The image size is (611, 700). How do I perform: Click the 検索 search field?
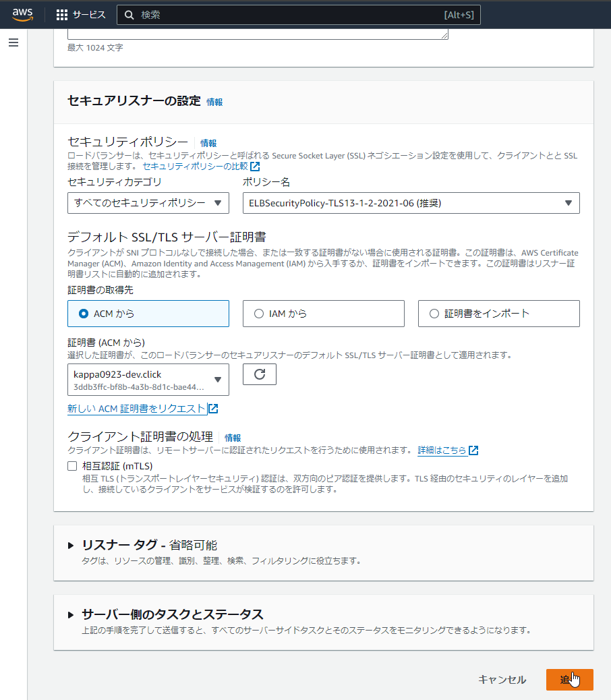[298, 15]
